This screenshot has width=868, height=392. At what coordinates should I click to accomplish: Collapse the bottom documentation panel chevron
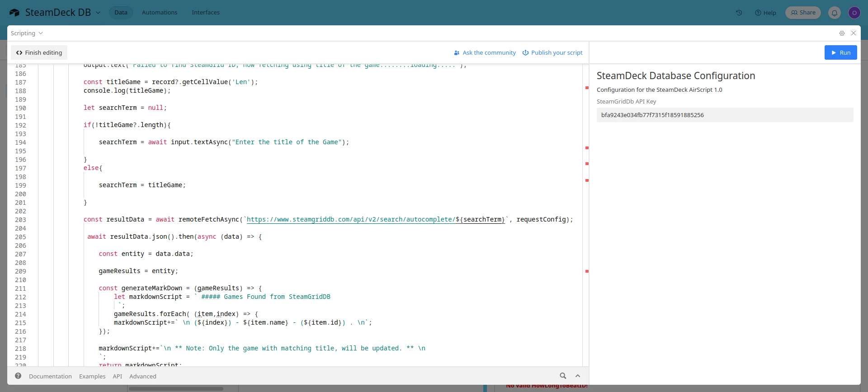click(x=578, y=376)
